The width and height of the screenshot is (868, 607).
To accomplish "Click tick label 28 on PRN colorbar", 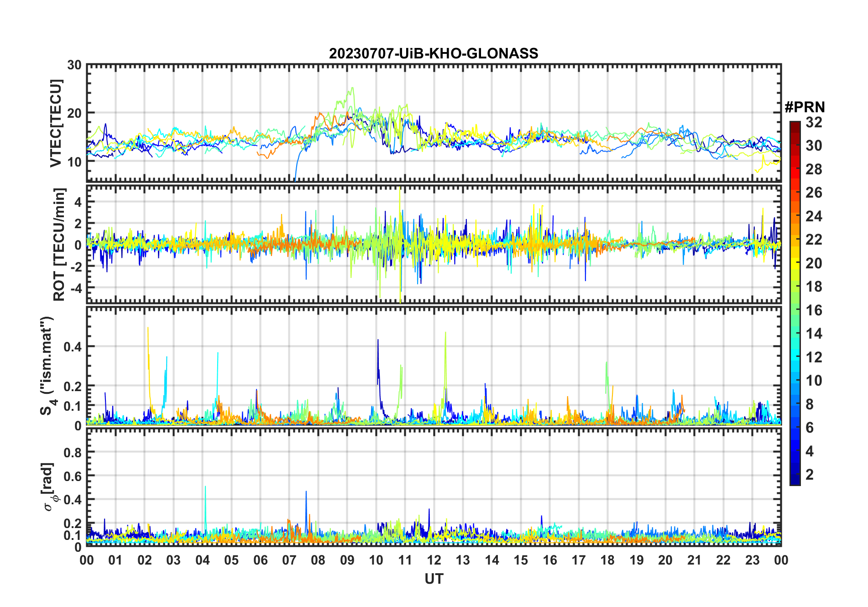I will (814, 169).
